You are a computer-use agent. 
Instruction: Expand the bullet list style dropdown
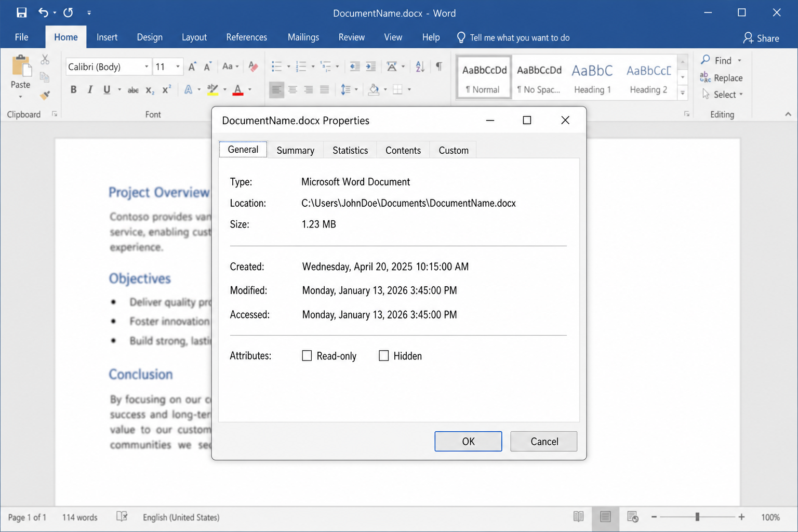tap(289, 66)
